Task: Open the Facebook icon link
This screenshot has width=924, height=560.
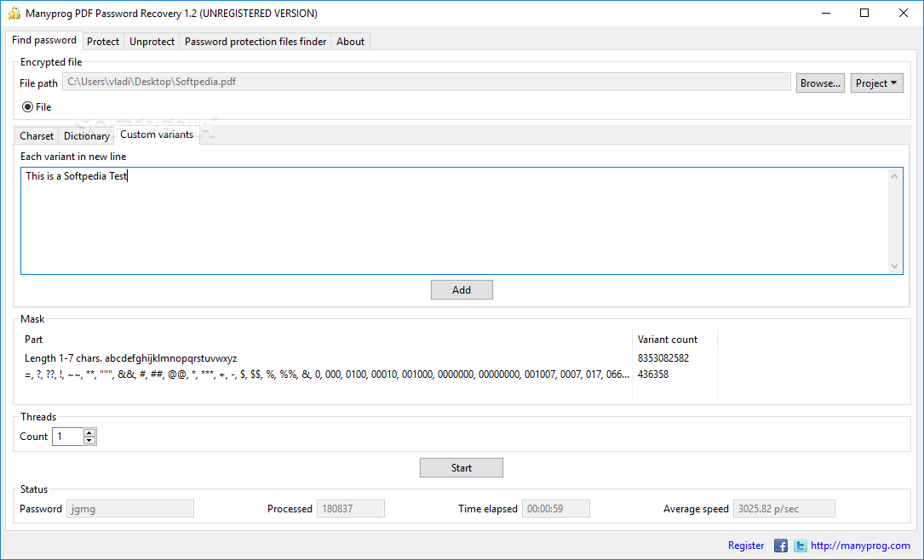Action: pyautogui.click(x=781, y=546)
